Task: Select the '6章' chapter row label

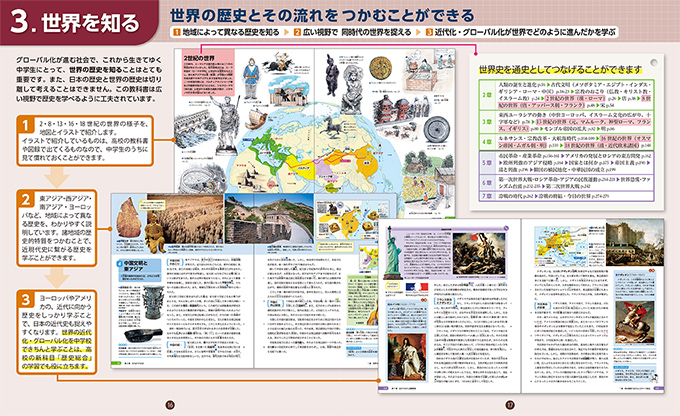Action: pos(487,183)
